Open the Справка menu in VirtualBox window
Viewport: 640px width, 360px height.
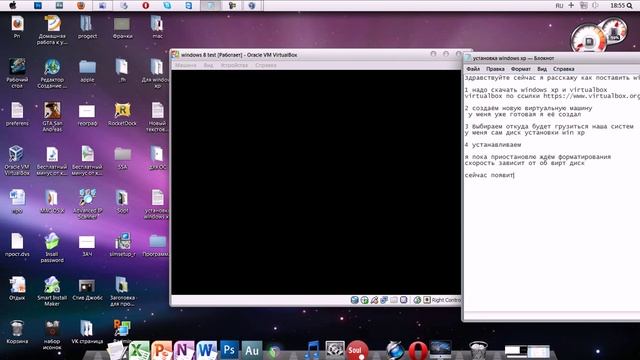pyautogui.click(x=266, y=65)
